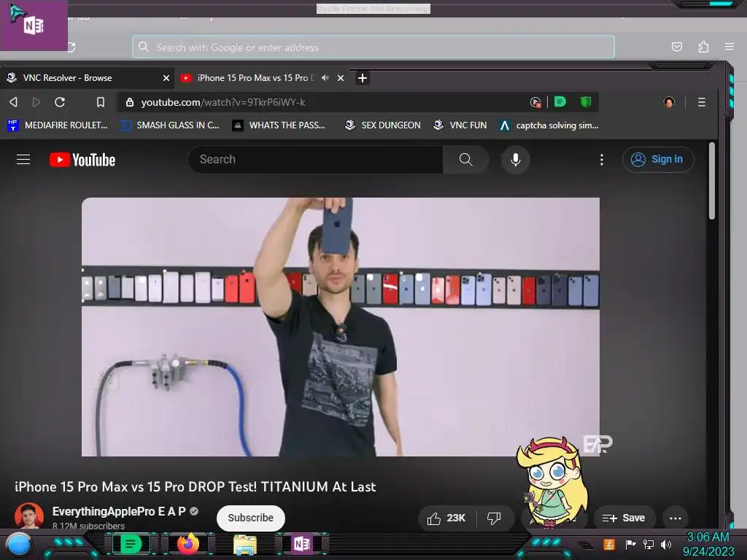This screenshot has height=560, width=747.
Task: Open the captcha solving sim... bookmark
Action: (549, 125)
